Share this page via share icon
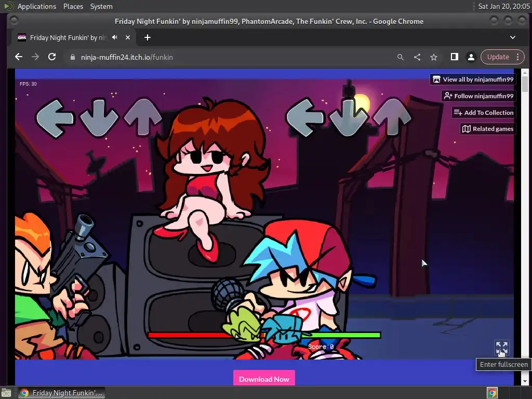Image resolution: width=532 pixels, height=399 pixels. [417, 57]
